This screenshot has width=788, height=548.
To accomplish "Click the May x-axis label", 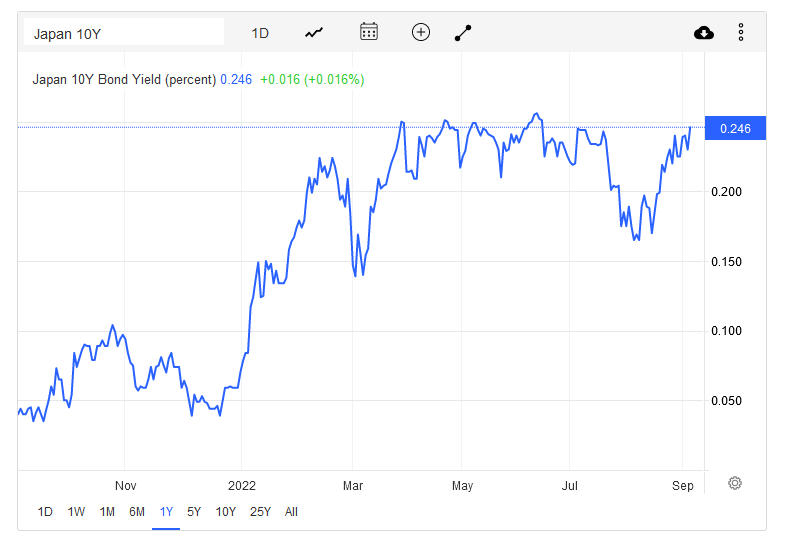I will tap(462, 486).
